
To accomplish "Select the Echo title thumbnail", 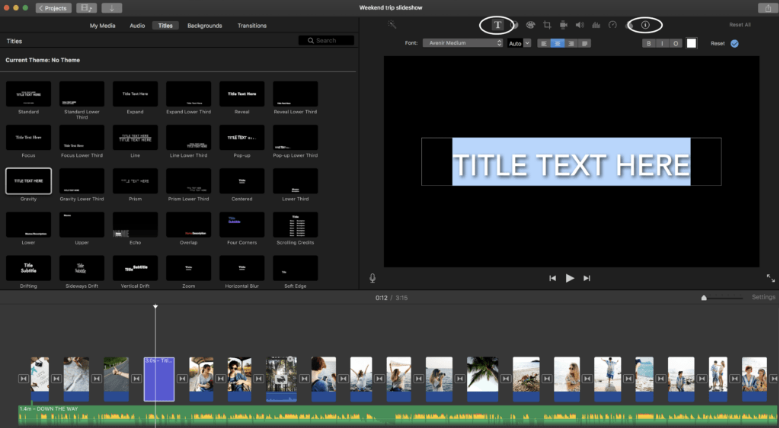I will [x=135, y=225].
